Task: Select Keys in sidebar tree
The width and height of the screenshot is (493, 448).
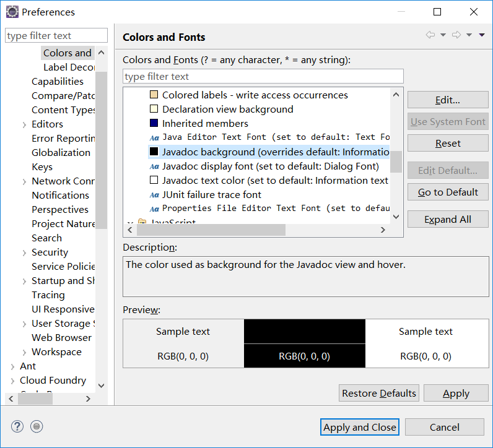Action: [42, 167]
